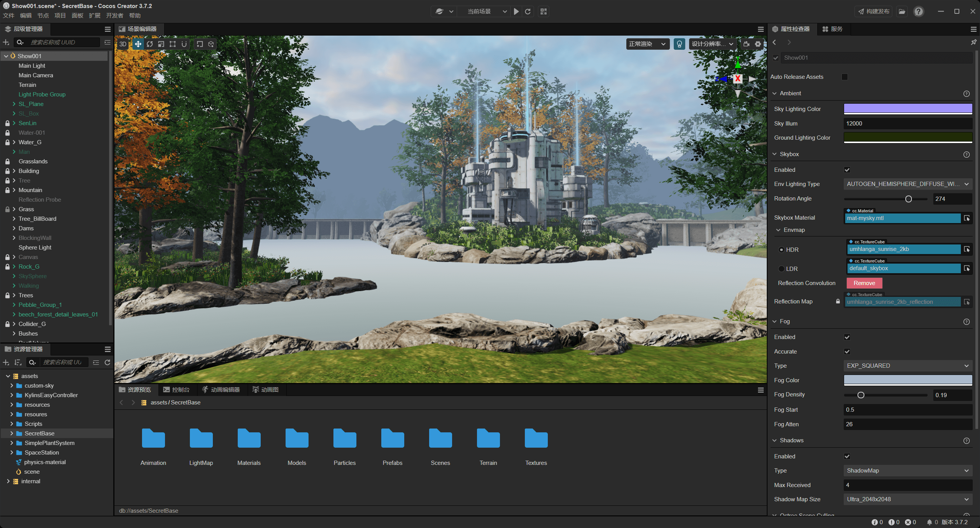Disable the Skybox Enabled checkbox

(847, 169)
